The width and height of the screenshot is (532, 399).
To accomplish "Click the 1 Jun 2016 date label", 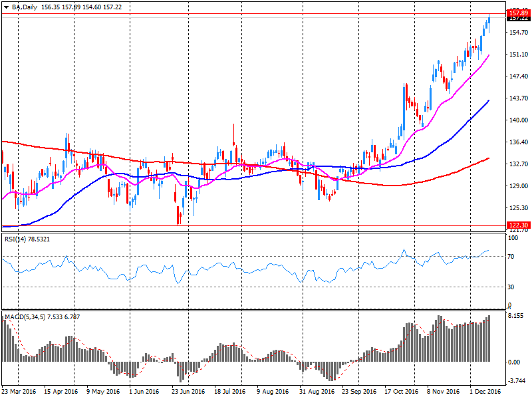I will coord(144,392).
